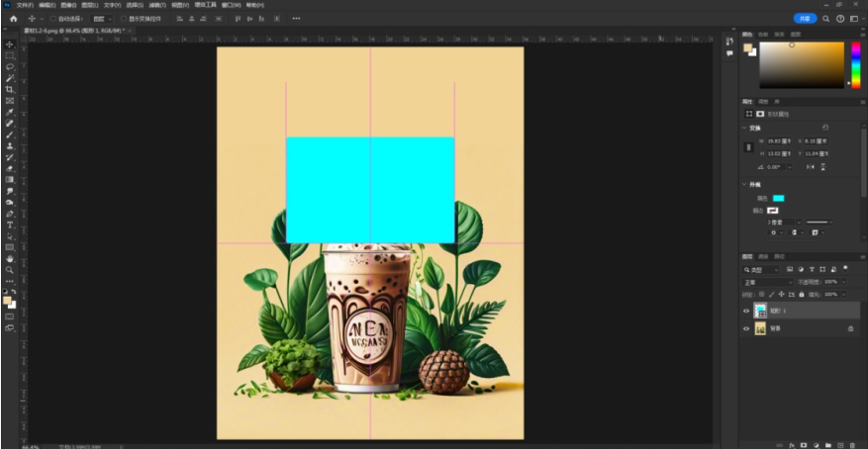Click the add layer style fx icon
Viewport: 868px width, 449px height.
pyautogui.click(x=791, y=445)
